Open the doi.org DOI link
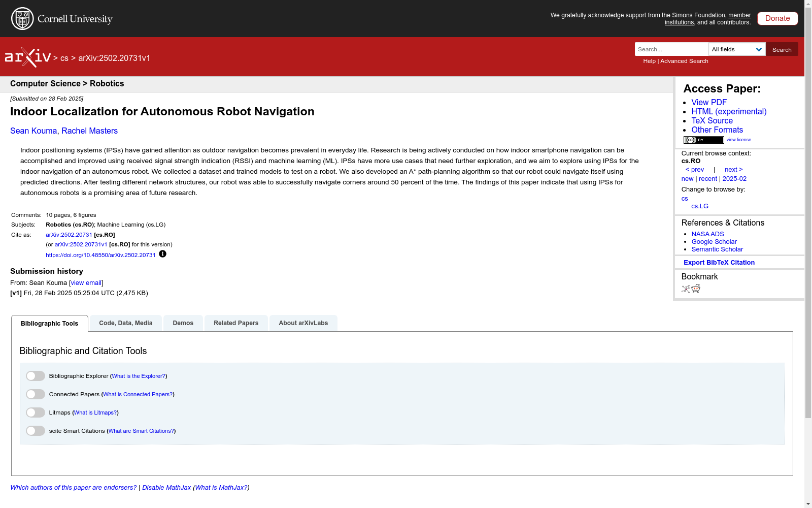812x508 pixels. point(100,255)
